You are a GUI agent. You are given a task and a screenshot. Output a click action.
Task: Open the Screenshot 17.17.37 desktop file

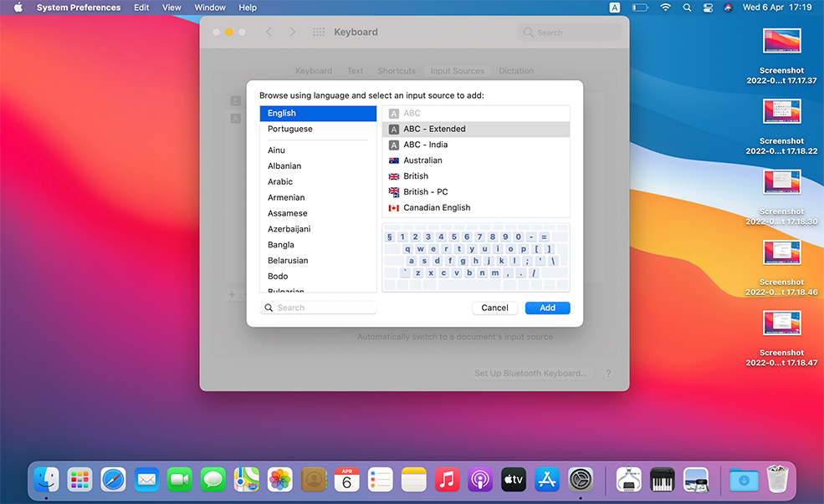click(x=781, y=40)
